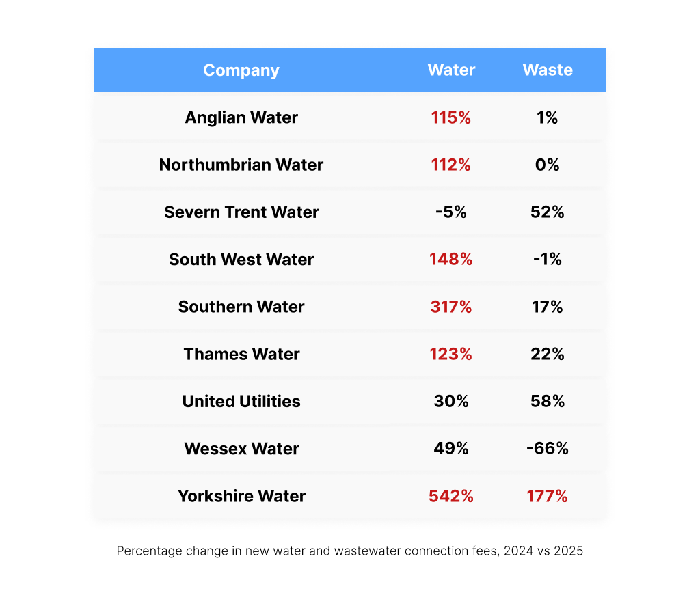700x610 pixels.
Task: Click the Severn Trent Water company name
Action: 241,212
